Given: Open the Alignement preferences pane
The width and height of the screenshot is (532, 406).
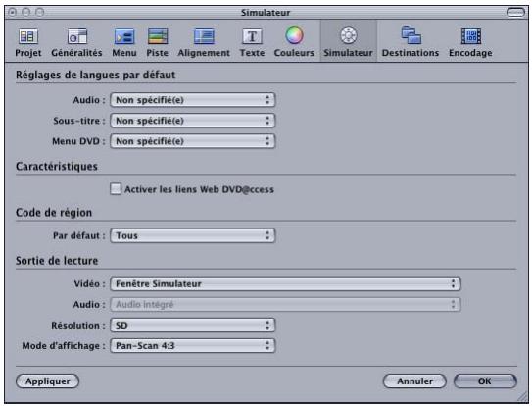Looking at the screenshot, I should click(x=204, y=42).
